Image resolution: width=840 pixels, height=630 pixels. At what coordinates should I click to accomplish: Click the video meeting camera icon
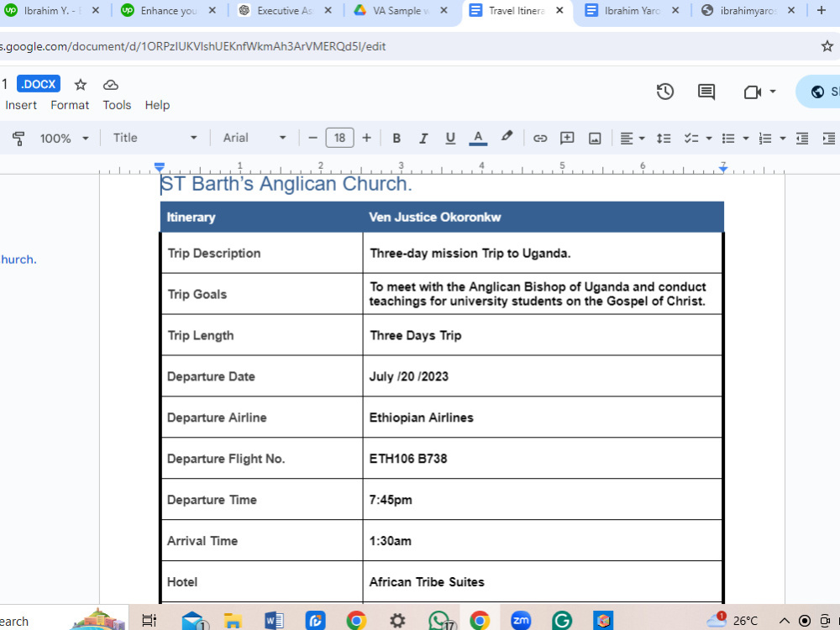click(752, 92)
